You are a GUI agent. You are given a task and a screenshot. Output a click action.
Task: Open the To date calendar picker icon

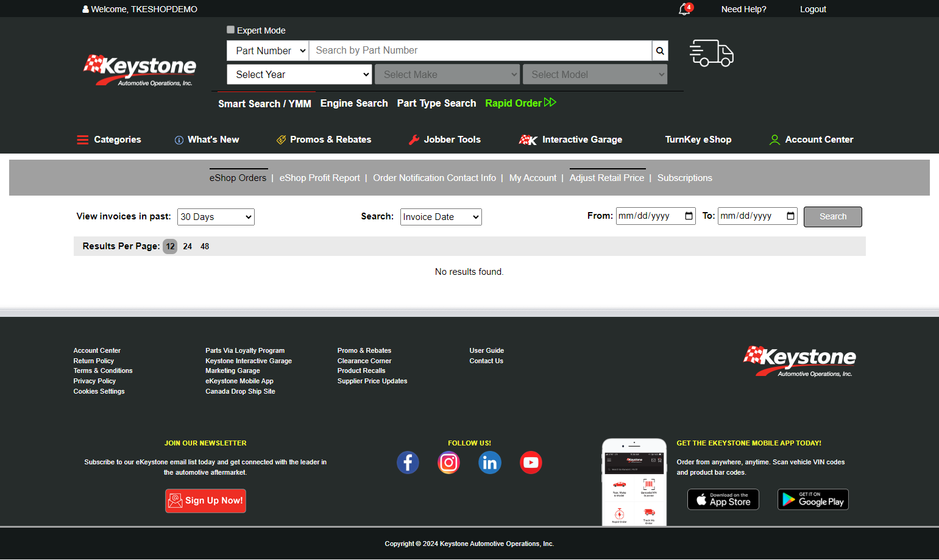point(790,216)
